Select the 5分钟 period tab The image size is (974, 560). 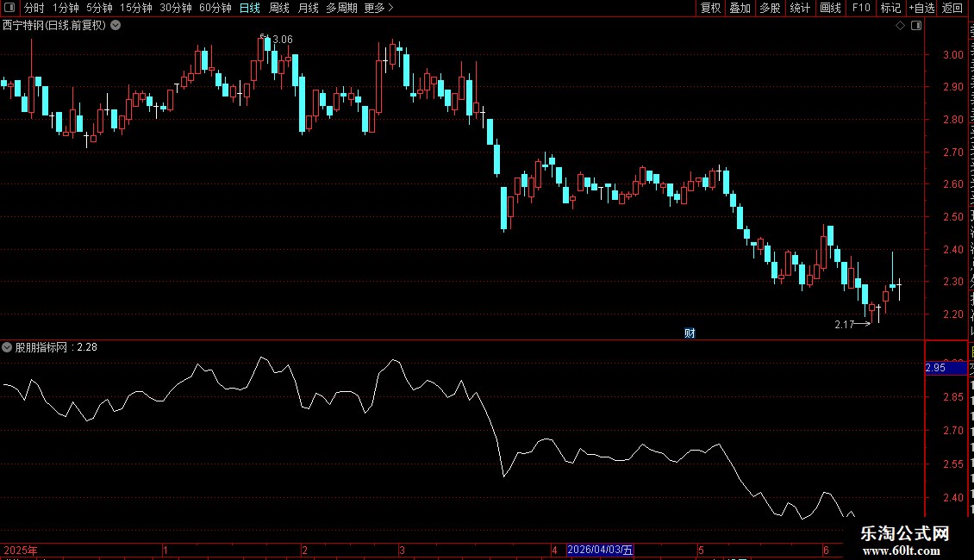[99, 8]
